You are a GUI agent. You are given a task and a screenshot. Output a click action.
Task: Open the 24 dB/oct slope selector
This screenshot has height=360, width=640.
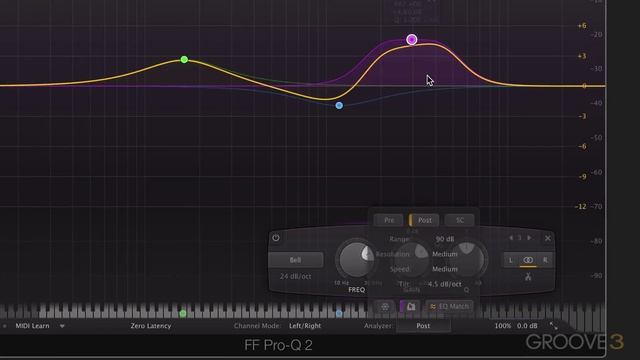pyautogui.click(x=296, y=276)
